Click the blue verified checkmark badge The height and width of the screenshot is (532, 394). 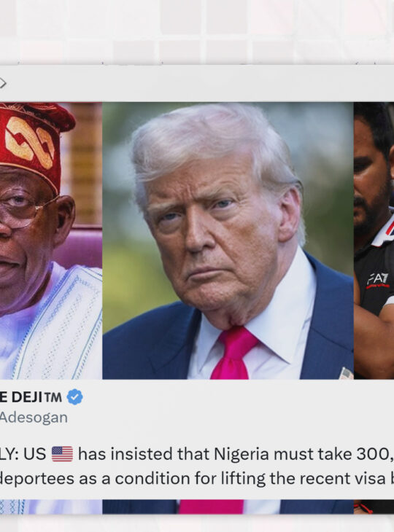[x=74, y=397]
